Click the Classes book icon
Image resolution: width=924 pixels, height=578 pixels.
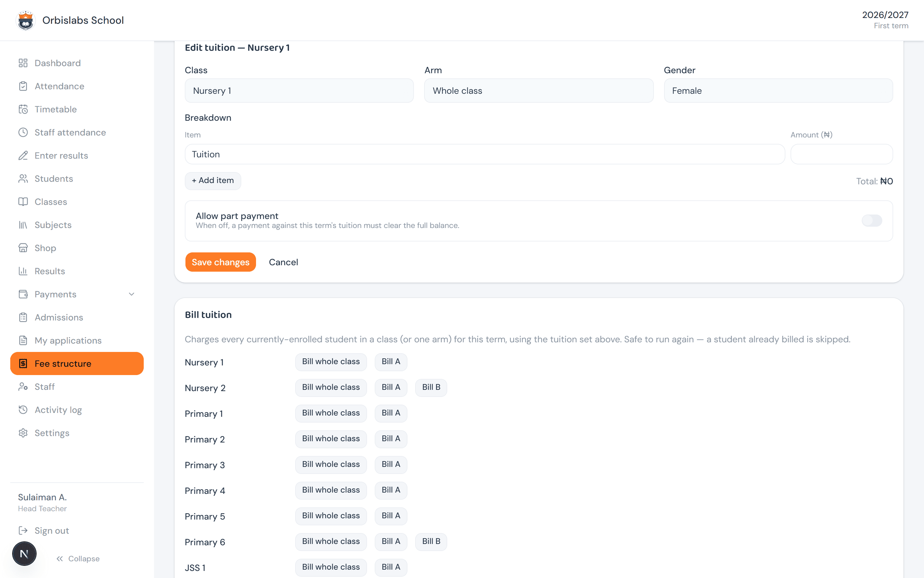23,202
